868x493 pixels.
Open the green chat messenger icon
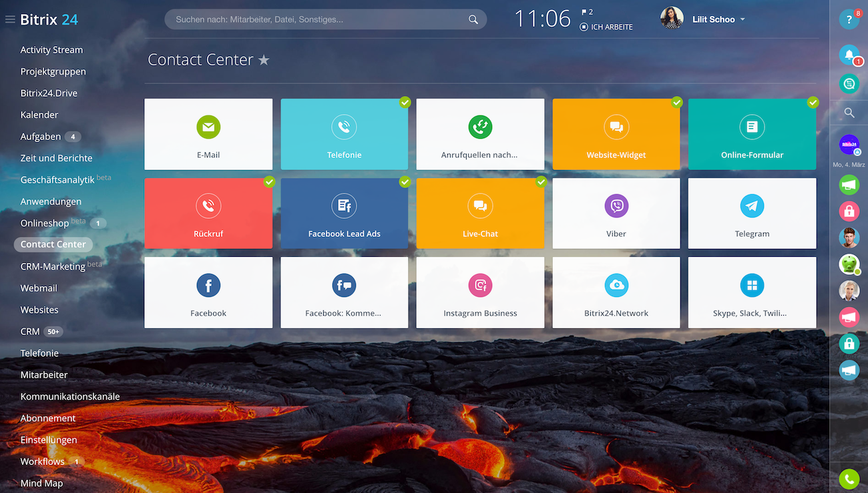pyautogui.click(x=849, y=83)
